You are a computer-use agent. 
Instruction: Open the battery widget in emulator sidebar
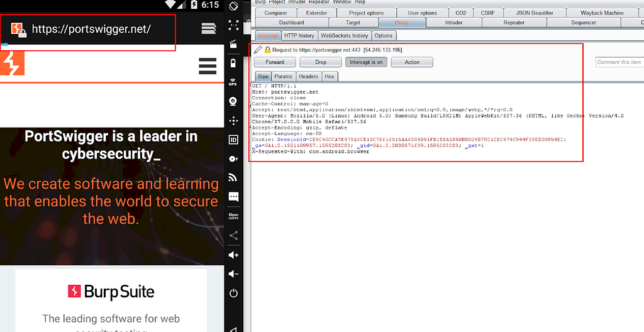233,64
